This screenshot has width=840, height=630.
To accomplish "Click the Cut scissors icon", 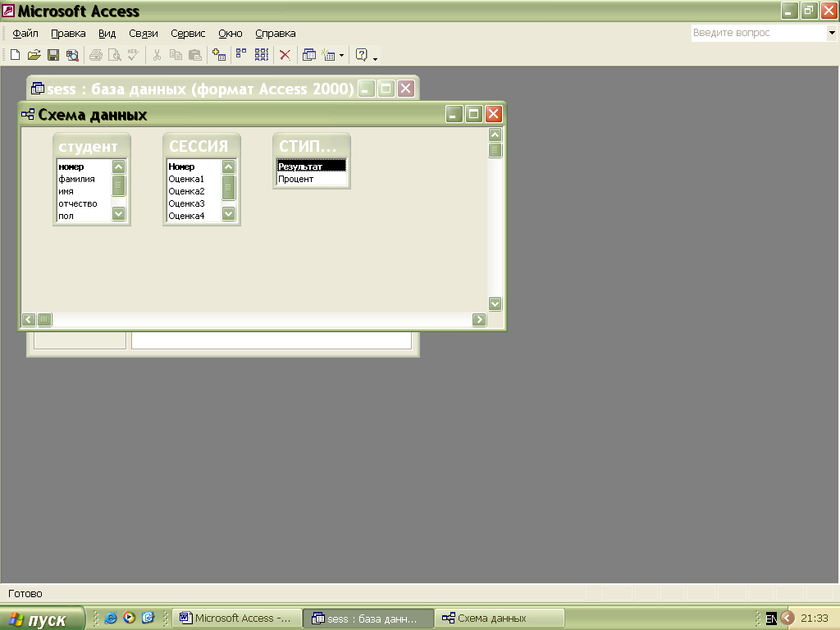I will point(157,55).
